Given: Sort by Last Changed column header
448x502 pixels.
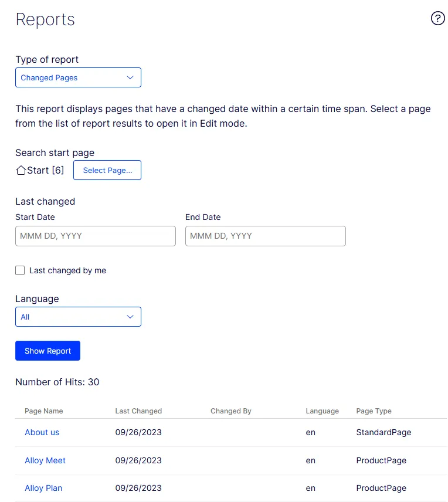Looking at the screenshot, I should 138,411.
